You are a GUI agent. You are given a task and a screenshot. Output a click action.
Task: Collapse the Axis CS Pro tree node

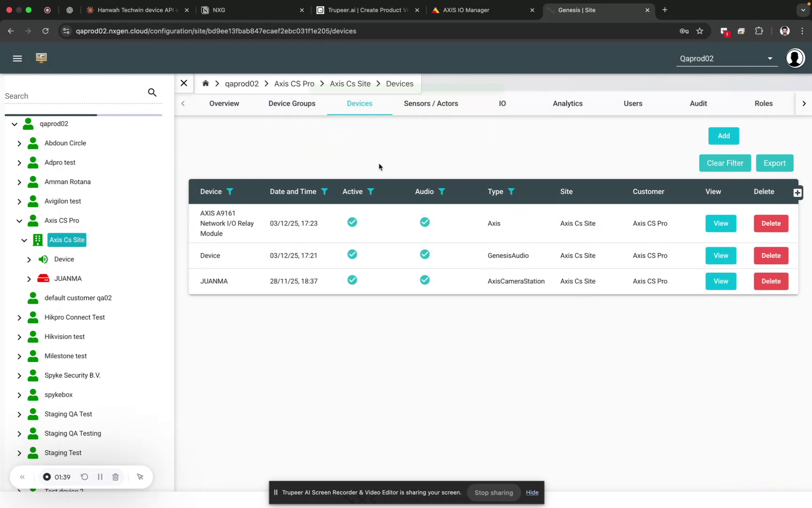point(19,221)
